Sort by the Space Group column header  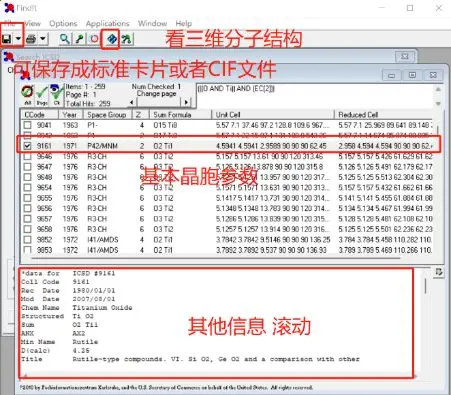pos(107,115)
